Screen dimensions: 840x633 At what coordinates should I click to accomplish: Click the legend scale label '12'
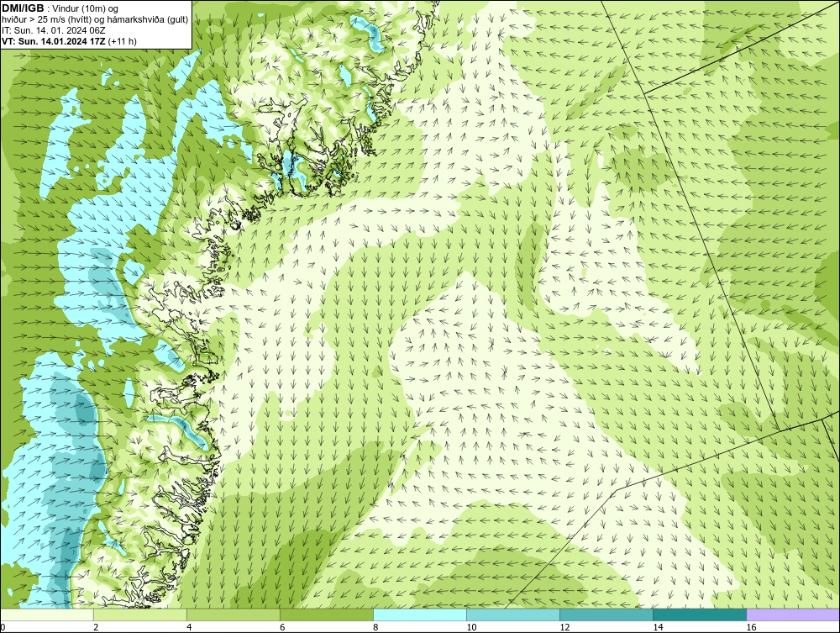pyautogui.click(x=564, y=627)
